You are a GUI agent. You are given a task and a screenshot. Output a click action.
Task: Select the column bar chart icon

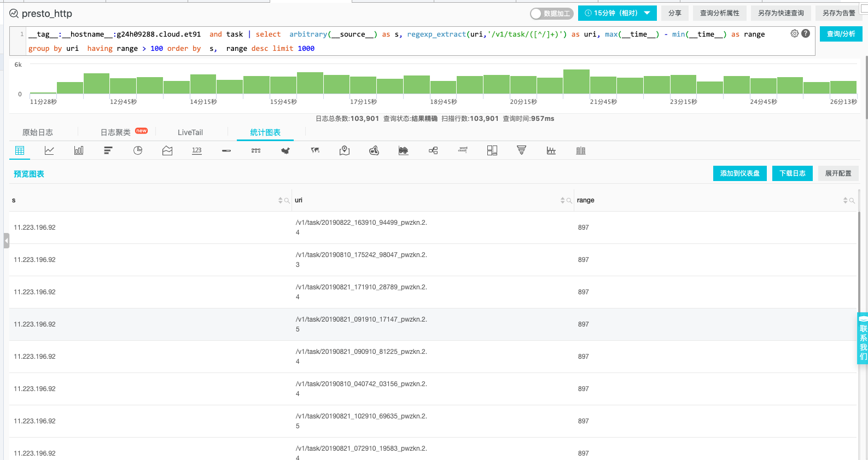pos(79,150)
